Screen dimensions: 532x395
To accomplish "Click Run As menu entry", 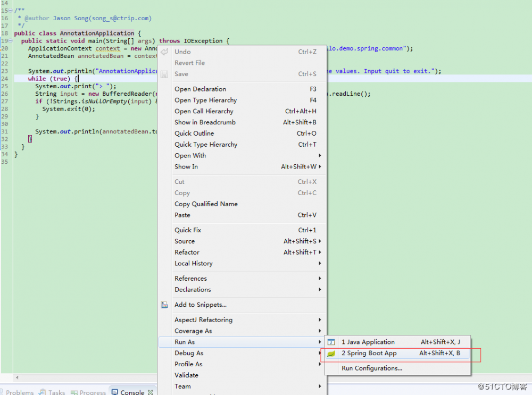I will (241, 342).
